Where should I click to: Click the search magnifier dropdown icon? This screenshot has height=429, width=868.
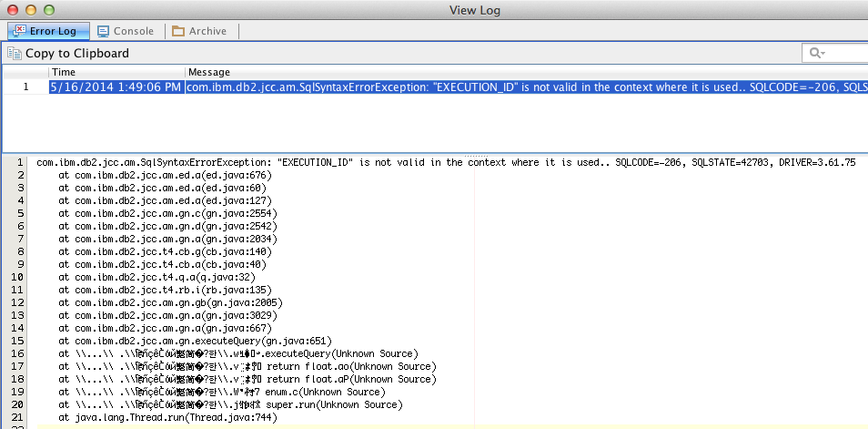[x=817, y=53]
